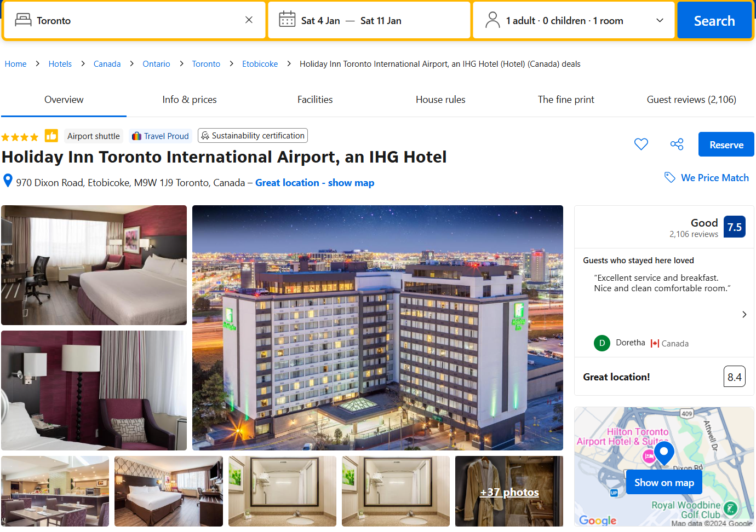Viewport: 756px width, 532px height.
Task: Save hotel with heart icon
Action: pos(641,144)
